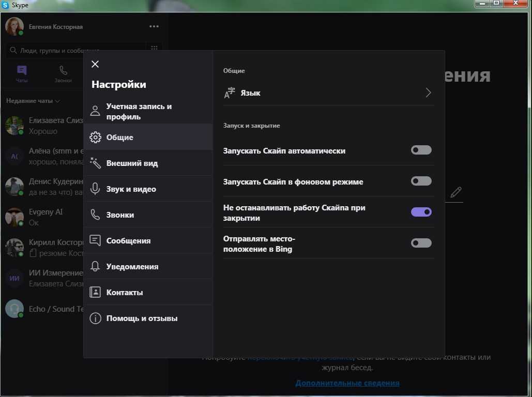The image size is (532, 397).
Task: Close the settings panel with the X icon
Action: click(x=95, y=64)
